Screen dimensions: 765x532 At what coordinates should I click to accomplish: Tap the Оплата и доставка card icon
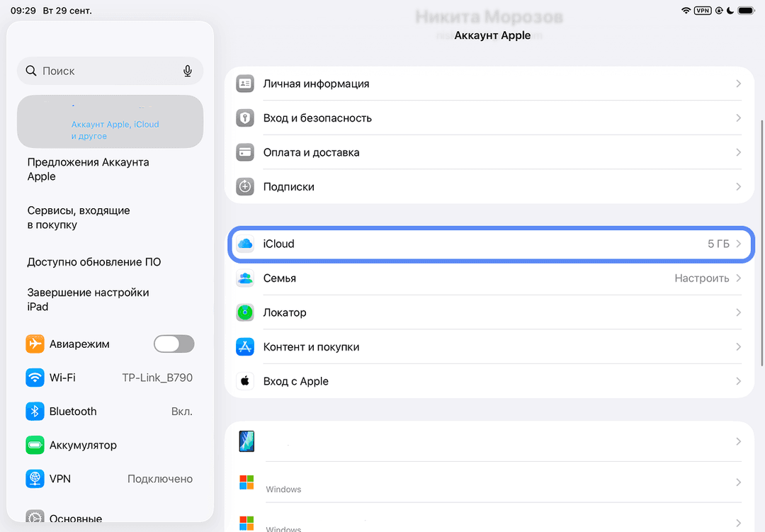click(245, 152)
